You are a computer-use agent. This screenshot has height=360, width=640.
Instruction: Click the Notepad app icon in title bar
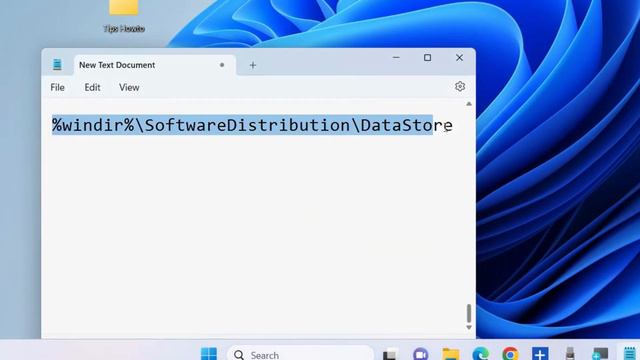[57, 64]
